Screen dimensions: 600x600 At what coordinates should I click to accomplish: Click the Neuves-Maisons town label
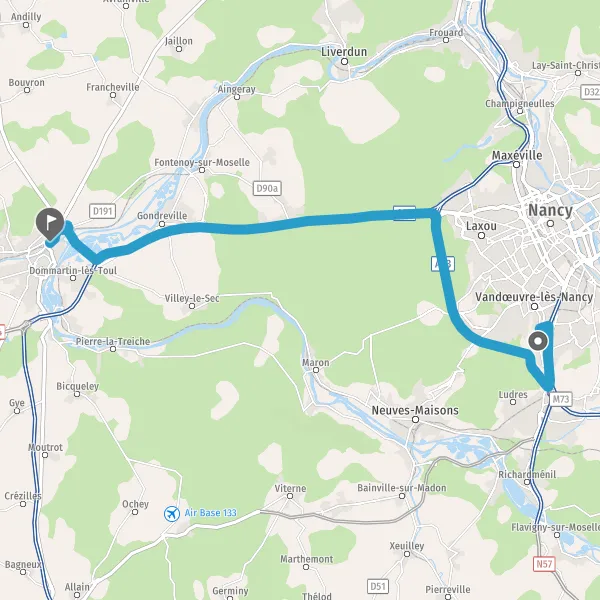[415, 410]
